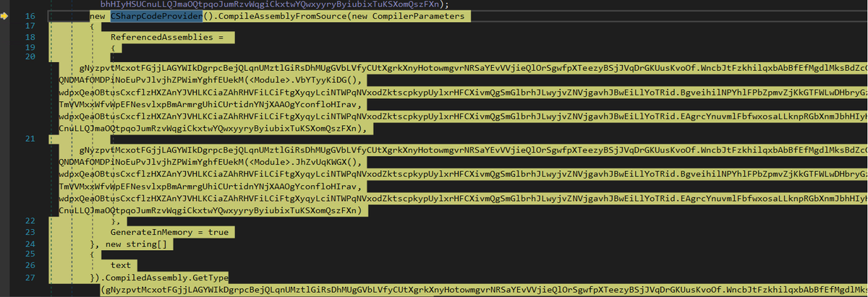Click the 'text' variable on line 26

(121, 265)
